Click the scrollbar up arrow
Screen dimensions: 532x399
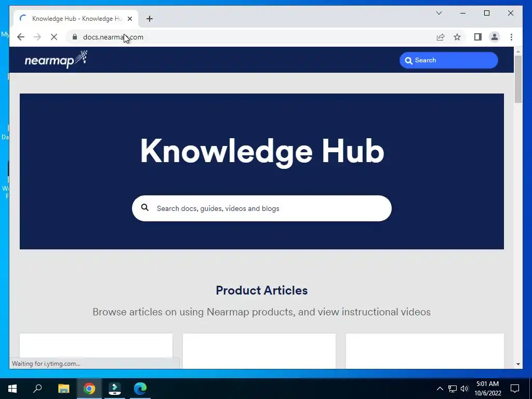[518, 51]
